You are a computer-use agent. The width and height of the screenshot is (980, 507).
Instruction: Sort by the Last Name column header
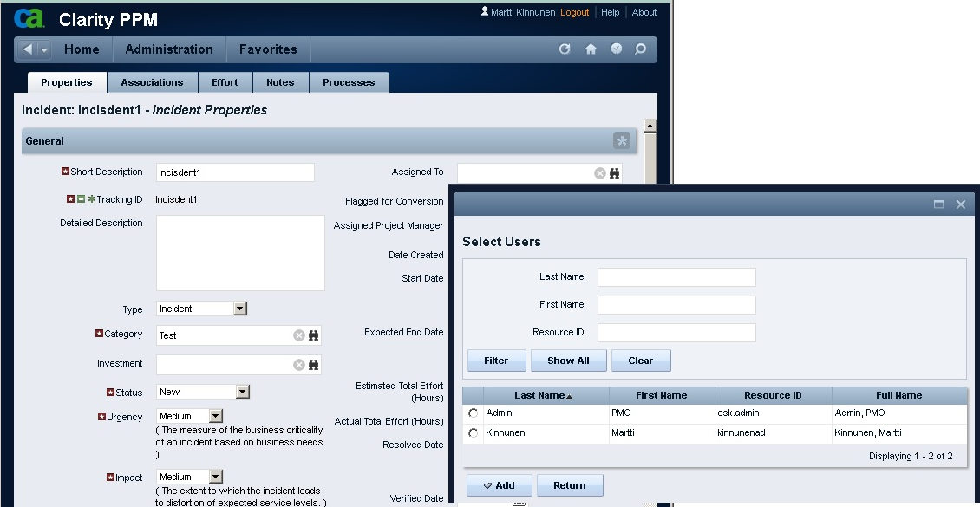[546, 395]
